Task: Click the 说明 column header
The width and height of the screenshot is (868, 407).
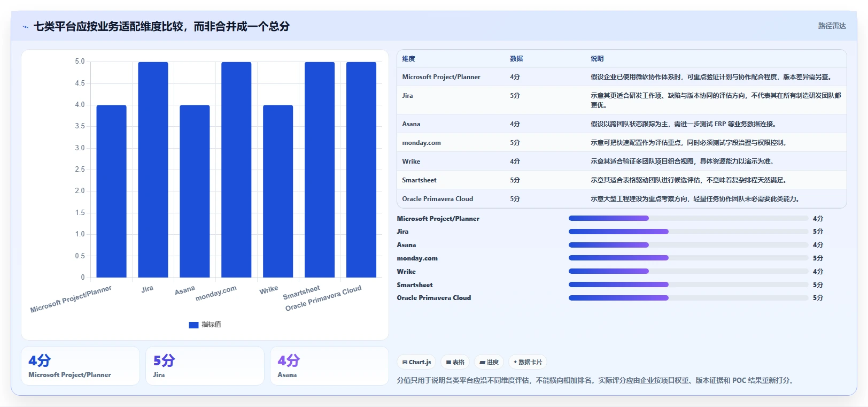Action: point(597,59)
